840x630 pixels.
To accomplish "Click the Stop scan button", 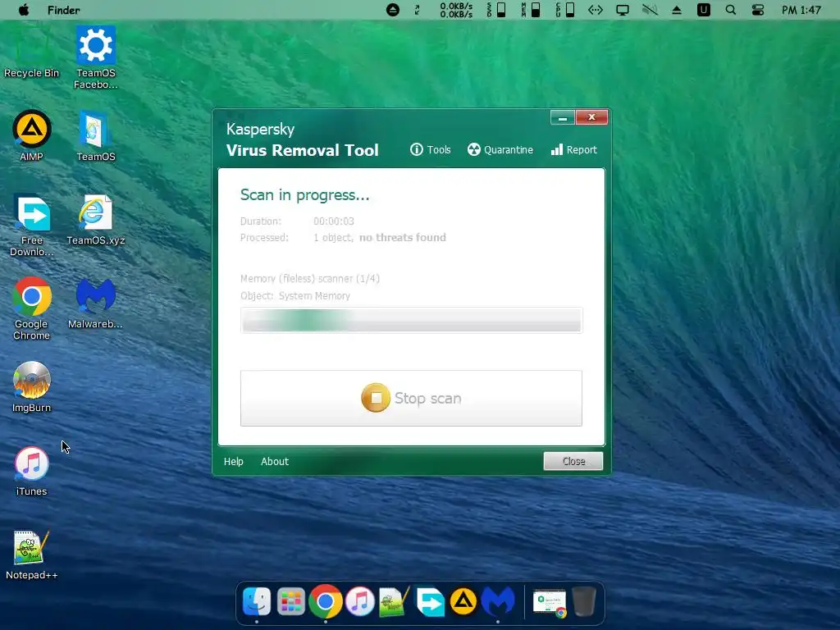I will click(412, 399).
